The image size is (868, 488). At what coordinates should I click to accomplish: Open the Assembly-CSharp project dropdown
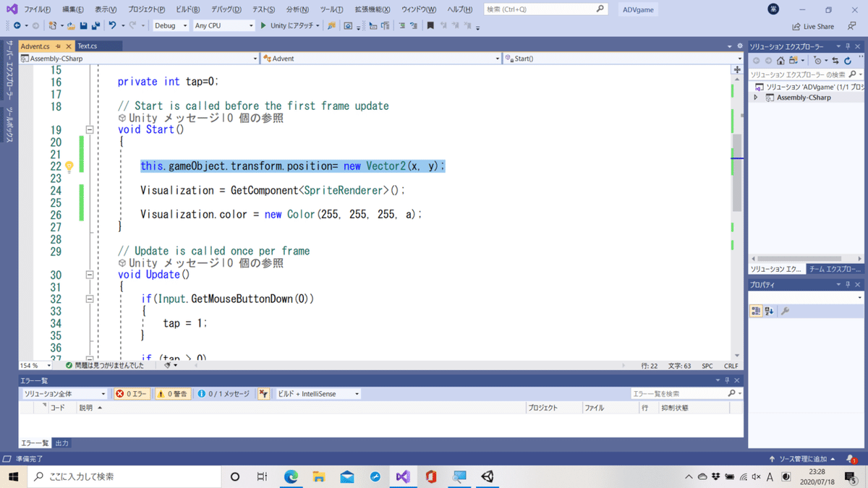pyautogui.click(x=139, y=59)
